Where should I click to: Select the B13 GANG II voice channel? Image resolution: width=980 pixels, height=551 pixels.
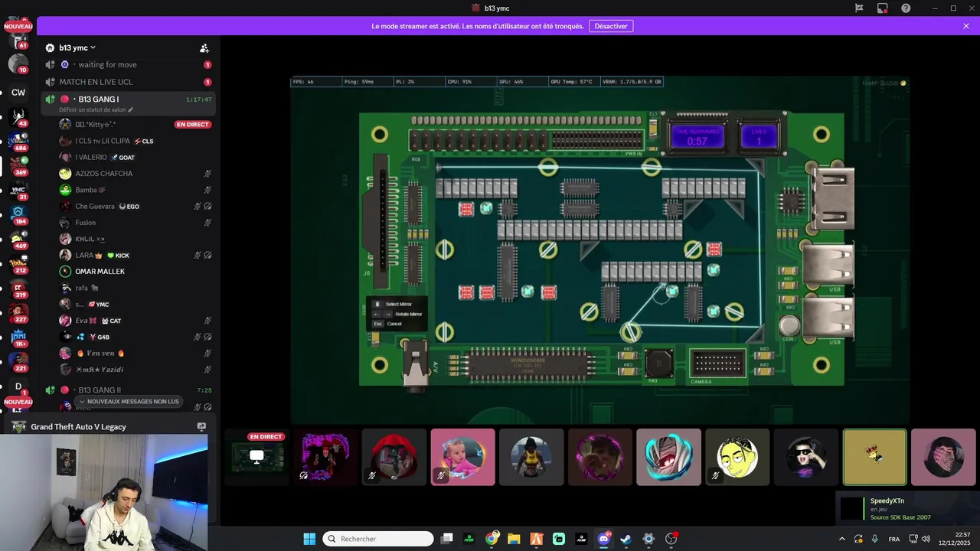coord(129,390)
